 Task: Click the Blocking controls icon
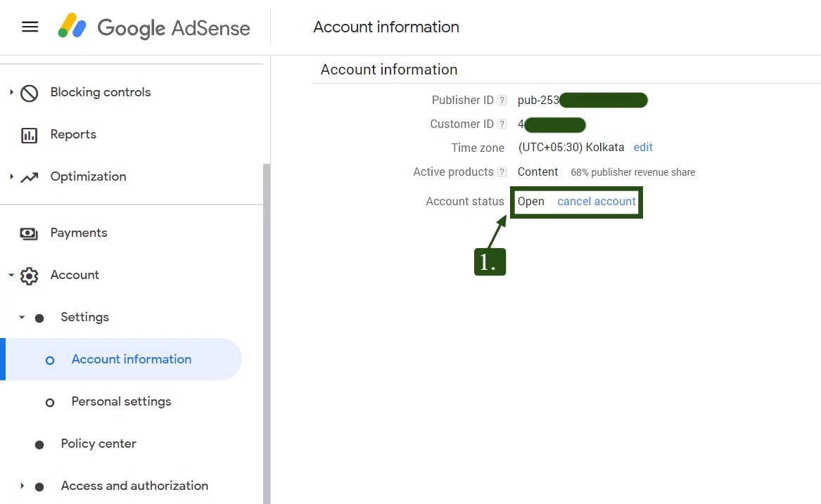(30, 93)
